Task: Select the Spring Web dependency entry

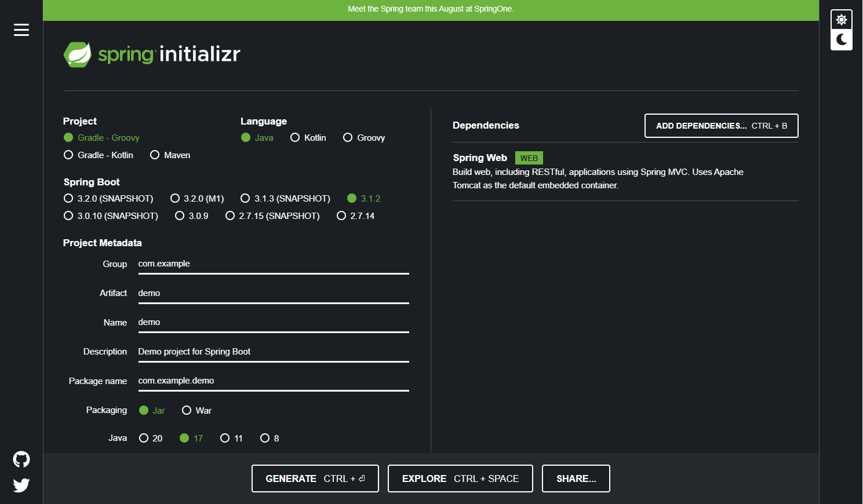Action: [625, 171]
